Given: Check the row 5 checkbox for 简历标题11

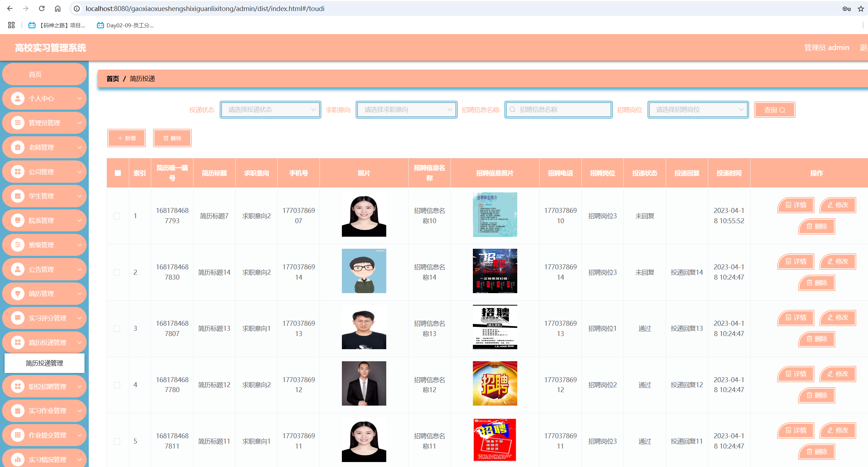Looking at the screenshot, I should coord(117,441).
